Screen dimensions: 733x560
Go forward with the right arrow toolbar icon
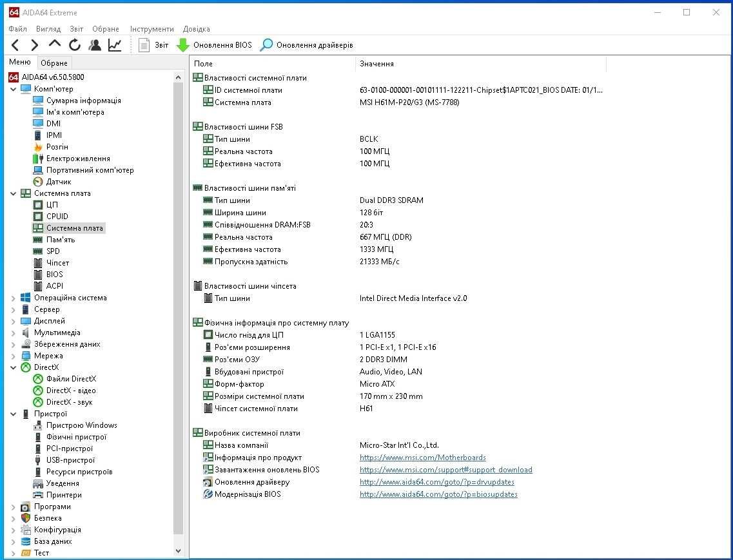coord(35,45)
